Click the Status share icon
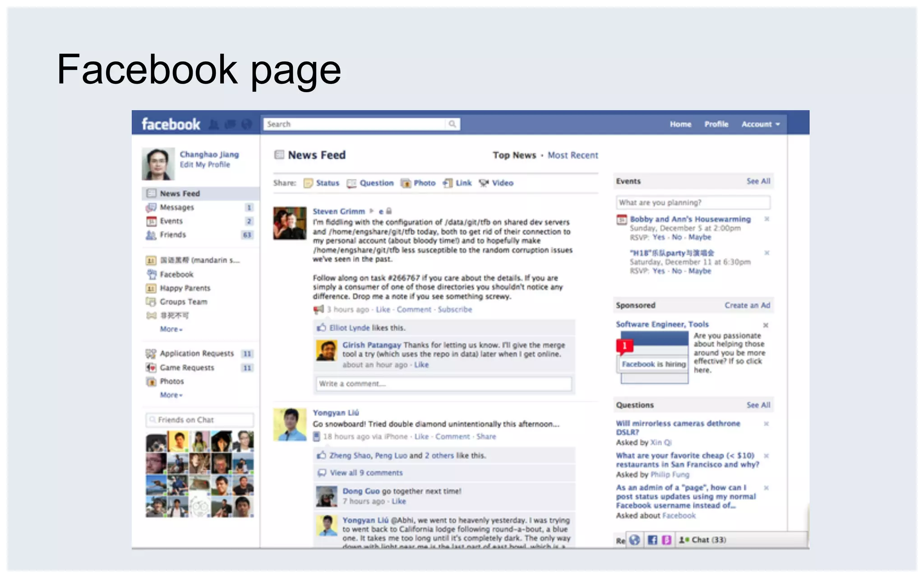The height and width of the screenshot is (578, 924). (x=308, y=183)
